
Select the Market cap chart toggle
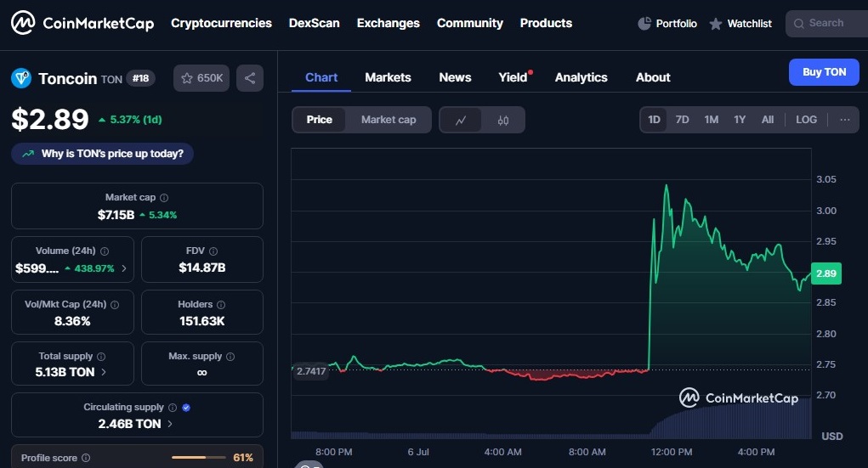[x=389, y=120]
